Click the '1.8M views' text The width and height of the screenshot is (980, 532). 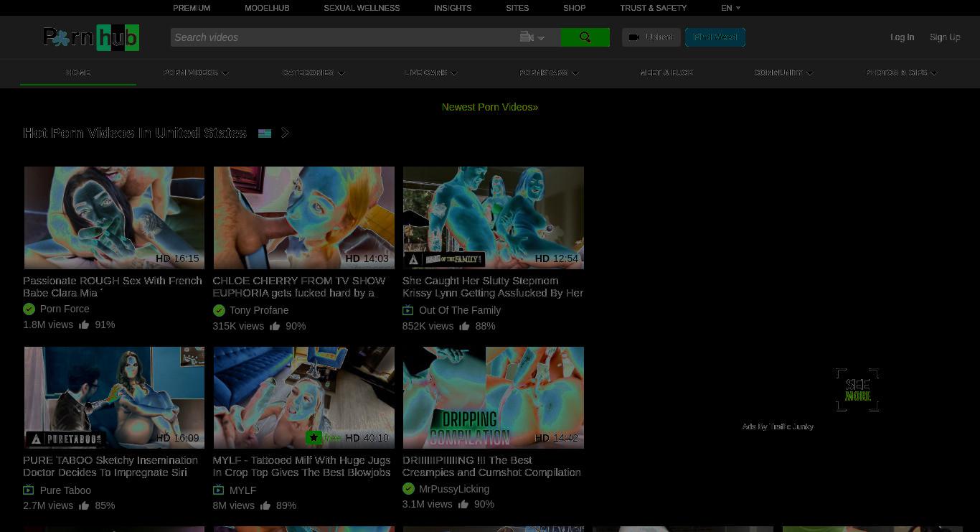(48, 325)
